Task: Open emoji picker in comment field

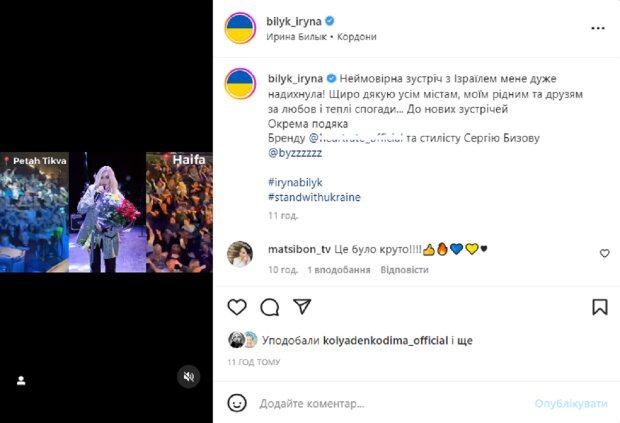Action: pyautogui.click(x=237, y=403)
